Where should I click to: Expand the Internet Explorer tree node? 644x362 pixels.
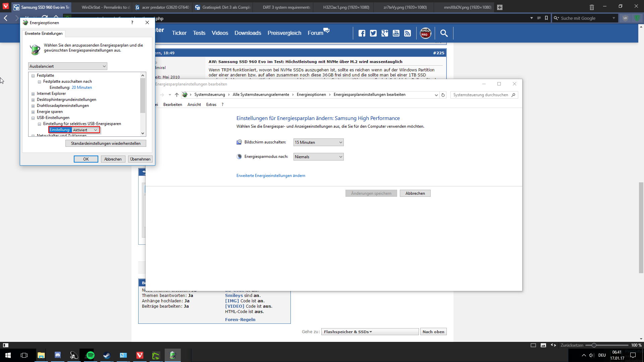click(33, 94)
